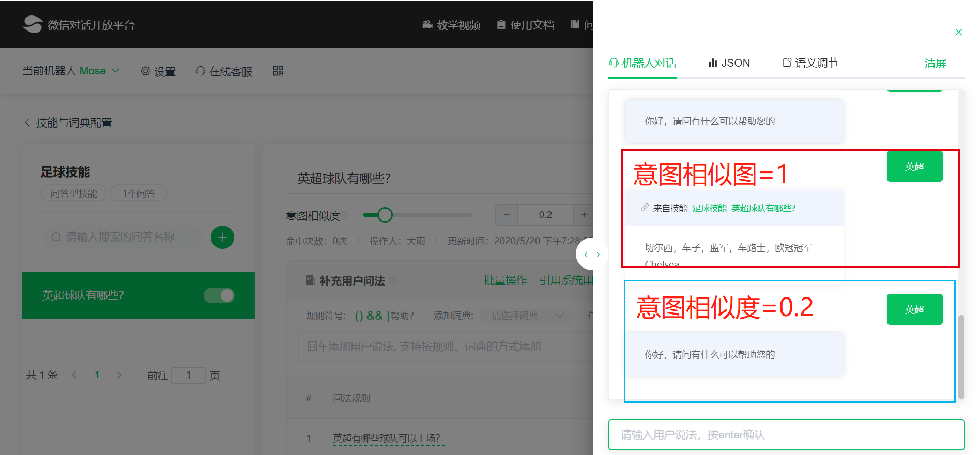The width and height of the screenshot is (980, 455).
Task: Click the 补充用户问法 section icon
Action: pyautogui.click(x=310, y=280)
